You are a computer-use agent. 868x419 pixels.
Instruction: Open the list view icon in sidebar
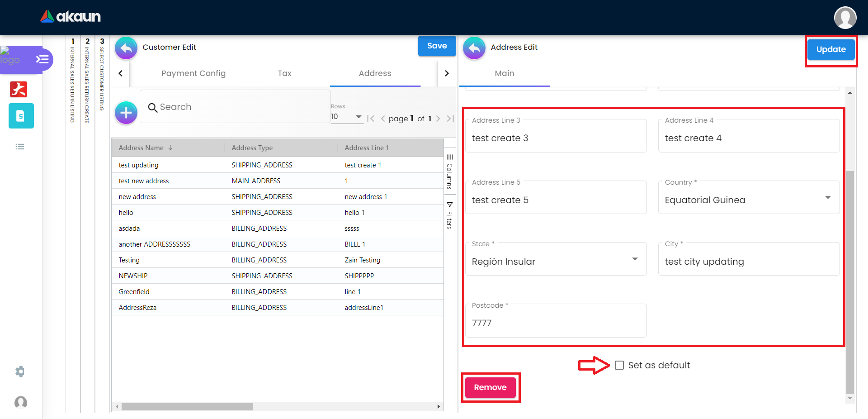click(20, 147)
